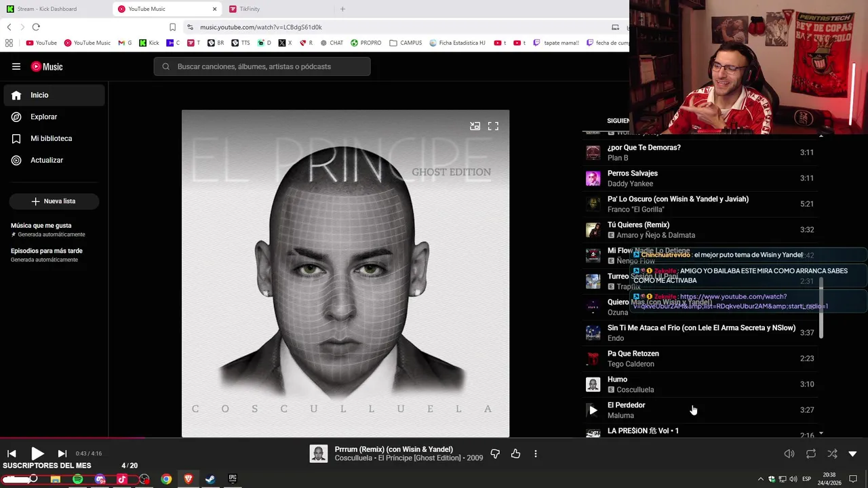This screenshot has width=868, height=488.
Task: Select Pa' Lo Oscuro in queue
Action: point(702,204)
